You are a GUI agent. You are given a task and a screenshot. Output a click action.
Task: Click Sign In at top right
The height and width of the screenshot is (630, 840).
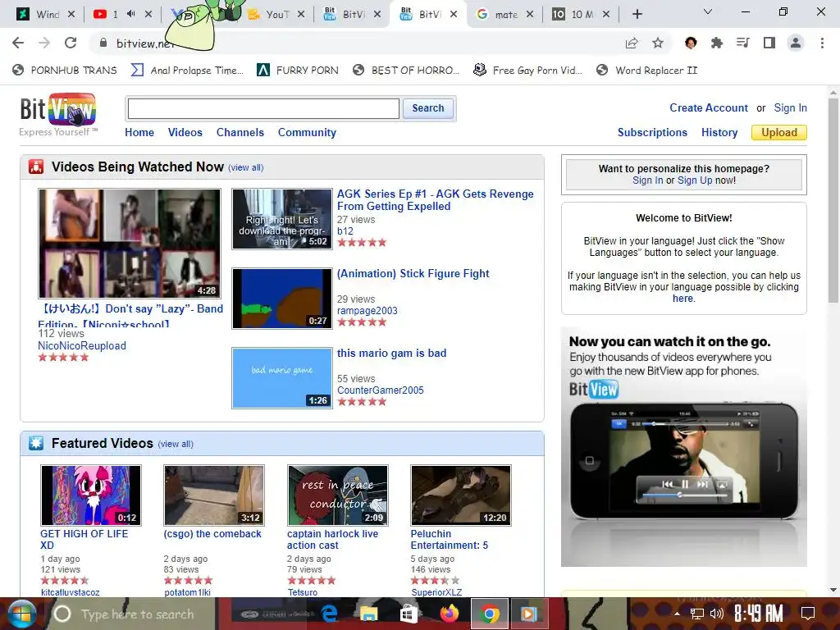790,107
